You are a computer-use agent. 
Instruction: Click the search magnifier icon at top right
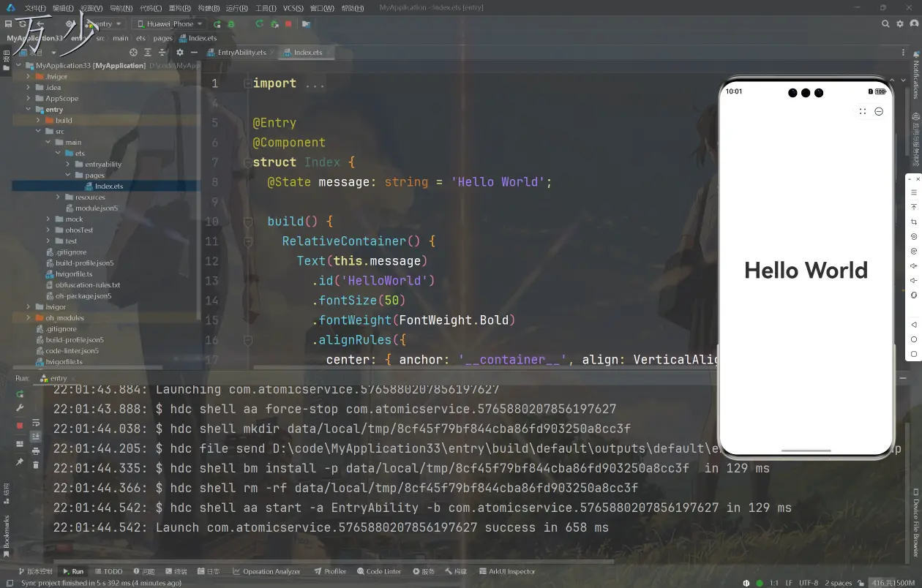point(885,24)
